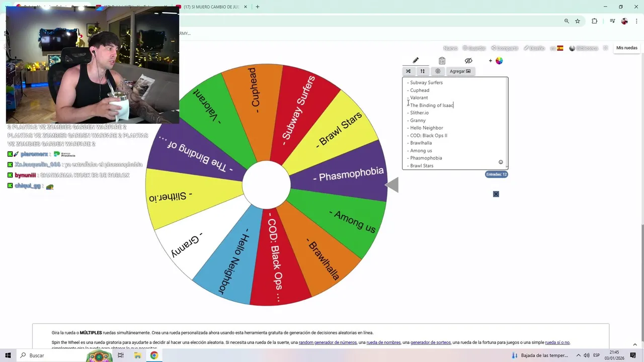Click Agregar image button
The height and width of the screenshot is (362, 644).
tap(460, 71)
